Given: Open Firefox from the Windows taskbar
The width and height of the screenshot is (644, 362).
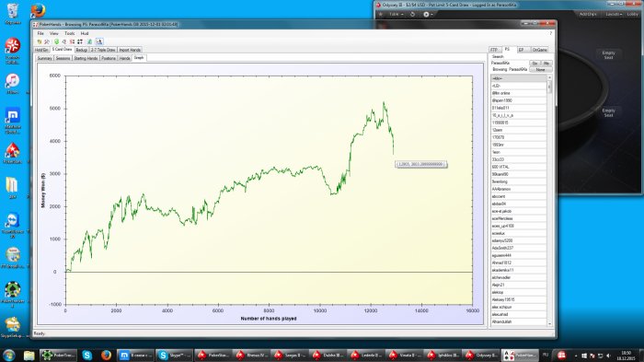Looking at the screenshot, I should [106, 355].
